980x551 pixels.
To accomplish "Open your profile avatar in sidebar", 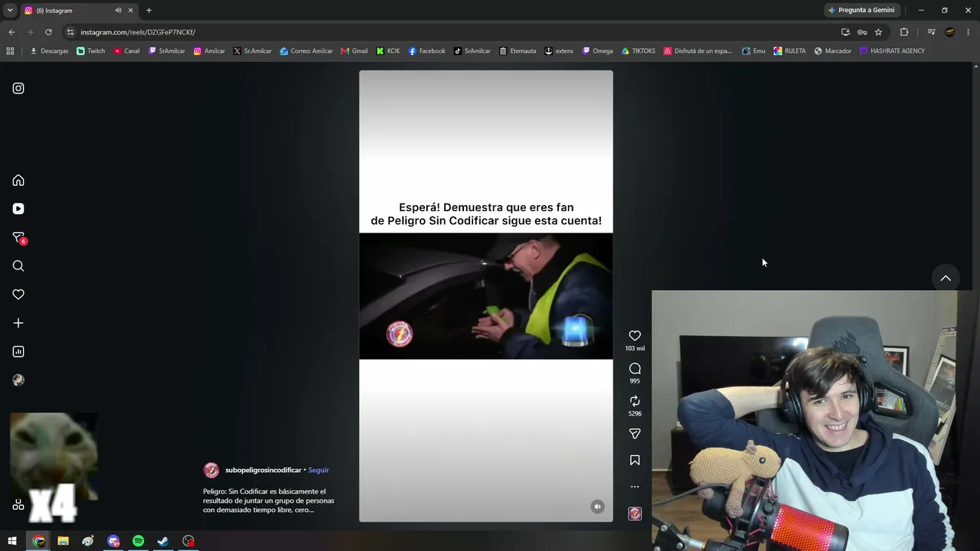I will point(18,380).
